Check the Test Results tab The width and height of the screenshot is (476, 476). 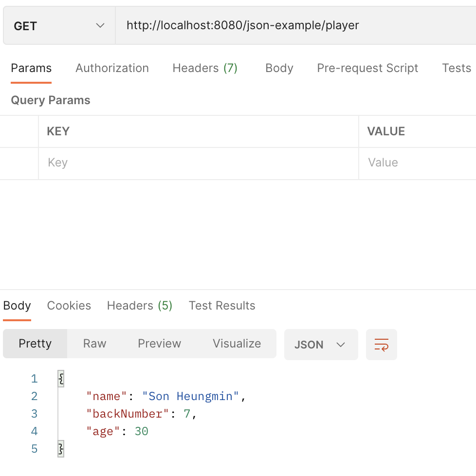pos(222,306)
